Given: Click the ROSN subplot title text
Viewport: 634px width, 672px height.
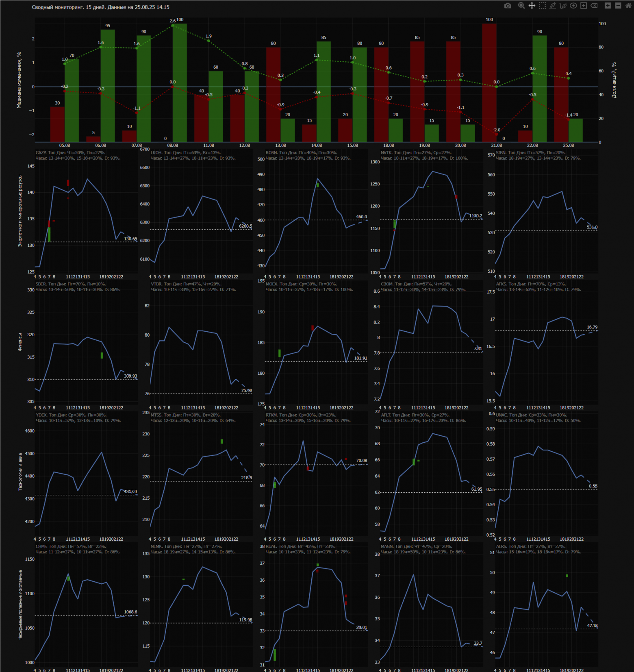Looking at the screenshot, I should click(308, 155).
